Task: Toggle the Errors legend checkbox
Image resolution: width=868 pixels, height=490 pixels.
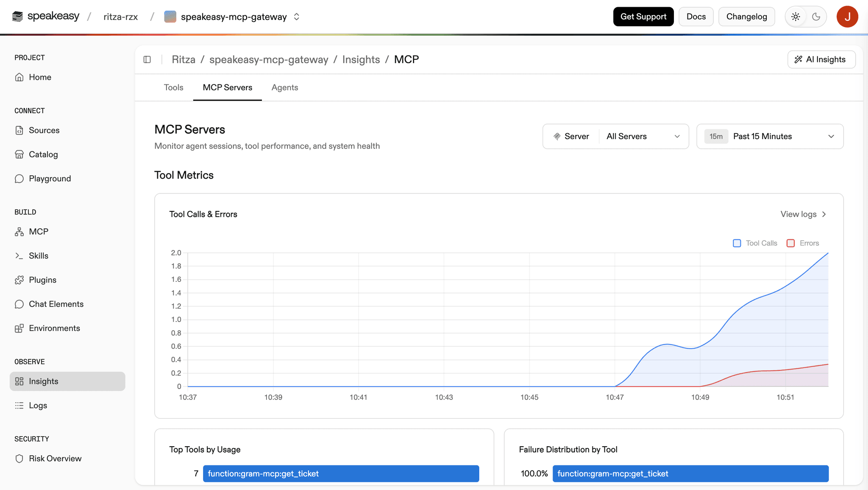Action: tap(790, 243)
